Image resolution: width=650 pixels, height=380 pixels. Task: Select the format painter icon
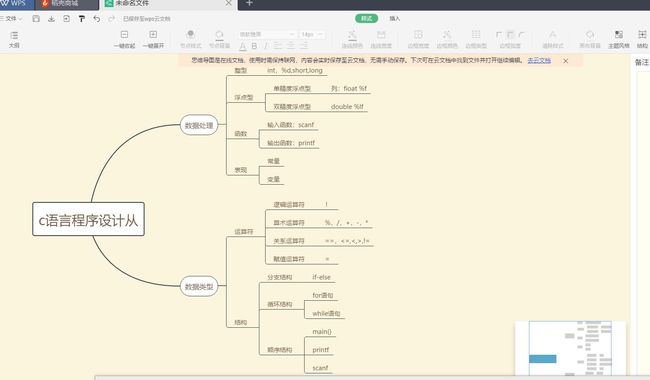82,19
